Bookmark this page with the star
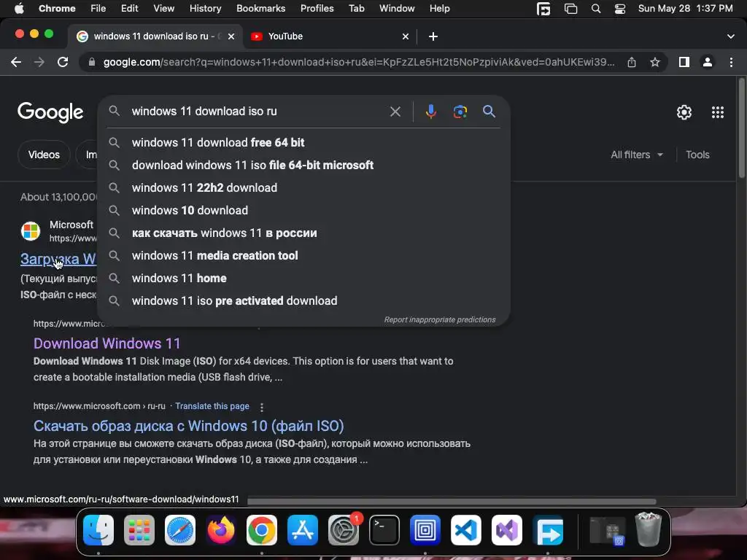This screenshot has height=560, width=747. pyautogui.click(x=655, y=62)
